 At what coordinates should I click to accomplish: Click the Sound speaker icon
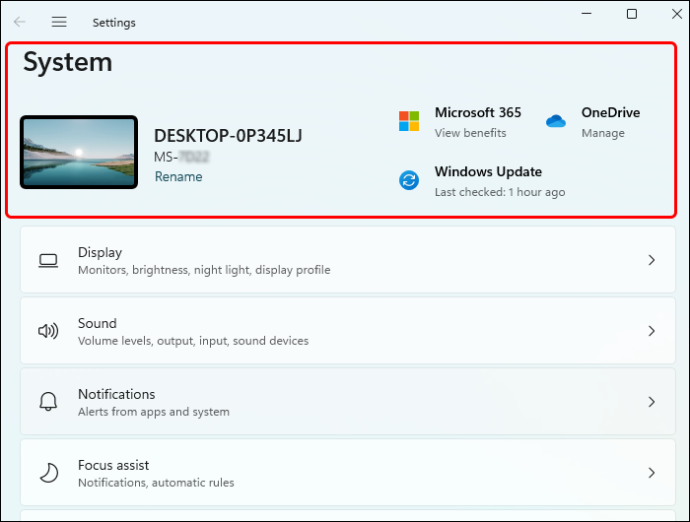pos(48,331)
